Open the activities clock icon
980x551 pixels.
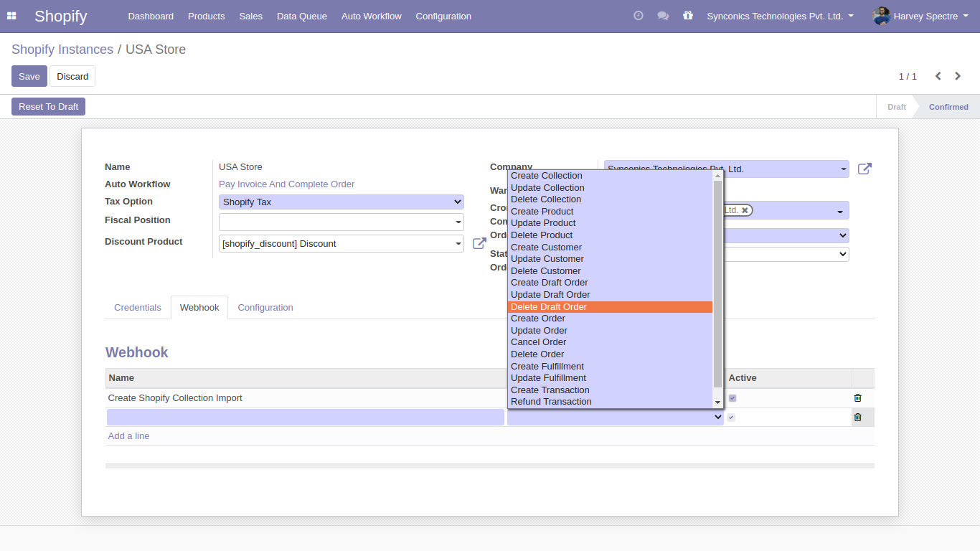(x=639, y=16)
